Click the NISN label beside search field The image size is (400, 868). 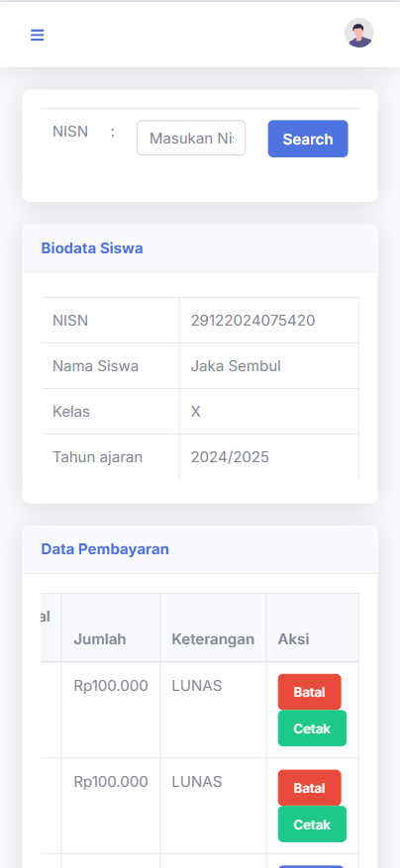coord(70,132)
